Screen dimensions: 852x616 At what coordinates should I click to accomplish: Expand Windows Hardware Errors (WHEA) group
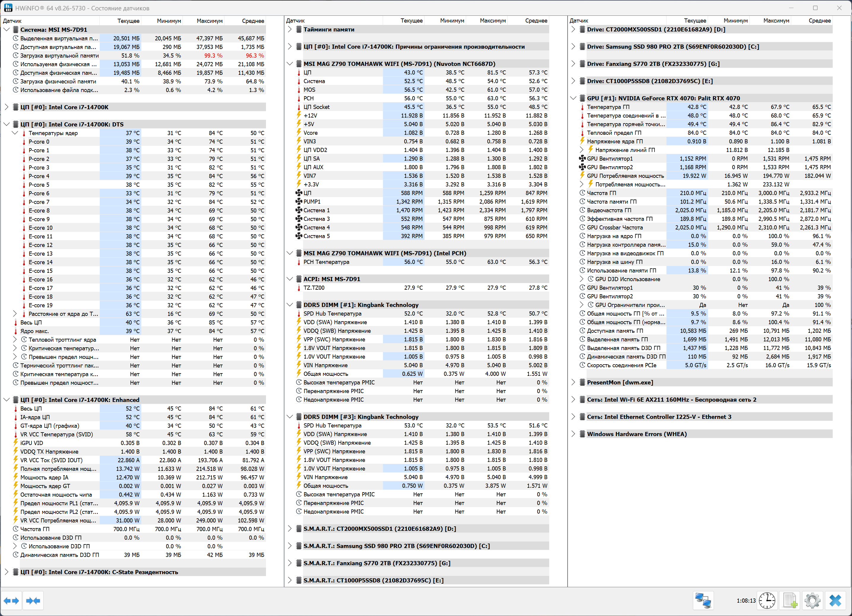click(573, 434)
